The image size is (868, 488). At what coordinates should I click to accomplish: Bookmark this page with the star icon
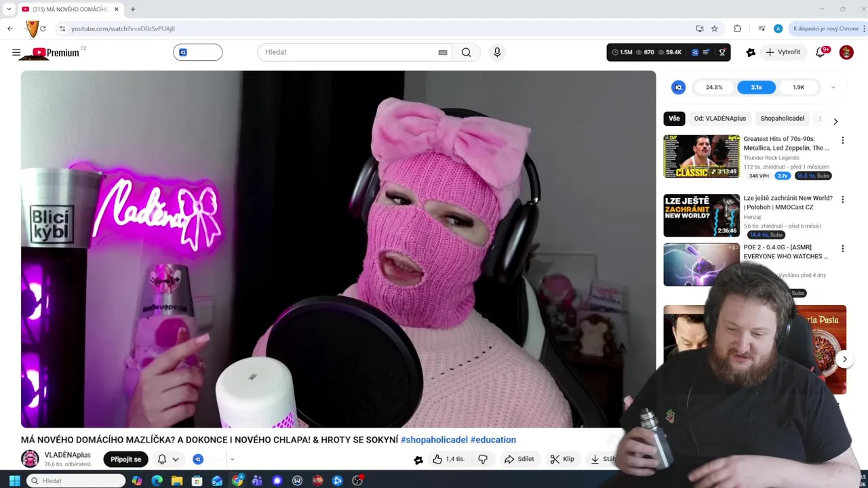pos(714,28)
